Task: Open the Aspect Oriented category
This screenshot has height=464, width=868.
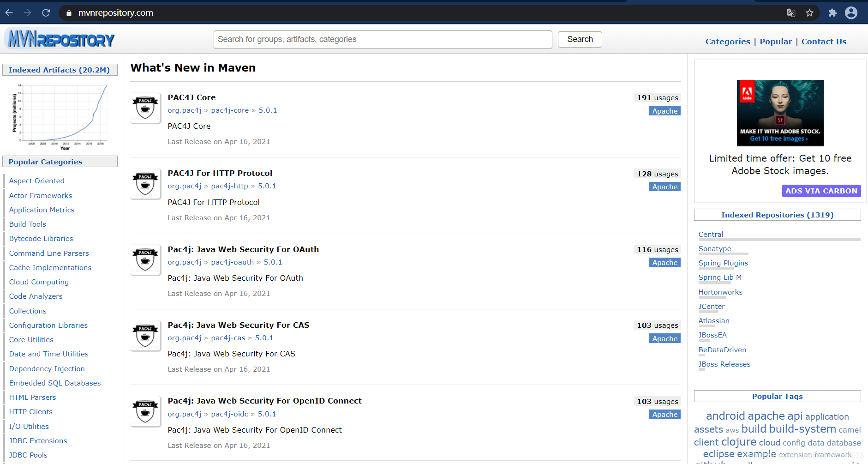Action: (x=37, y=181)
